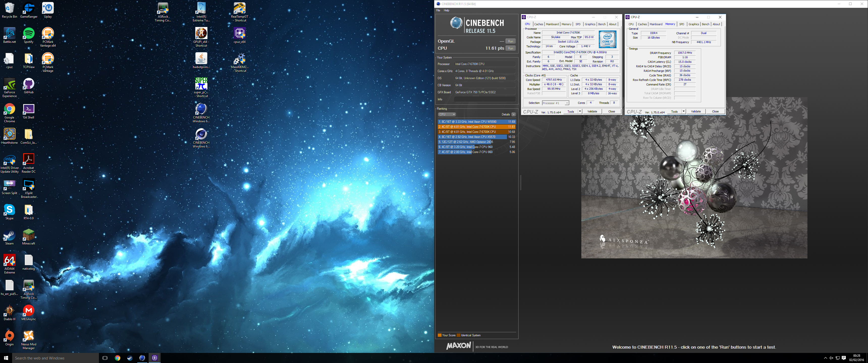
Task: Select the Battle.net desktop icon
Action: point(9,35)
